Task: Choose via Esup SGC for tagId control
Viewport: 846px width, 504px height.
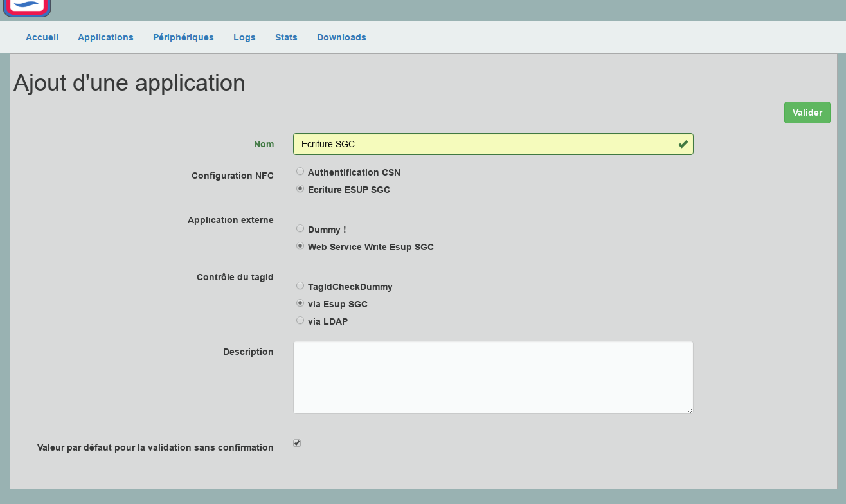Action: click(x=300, y=303)
